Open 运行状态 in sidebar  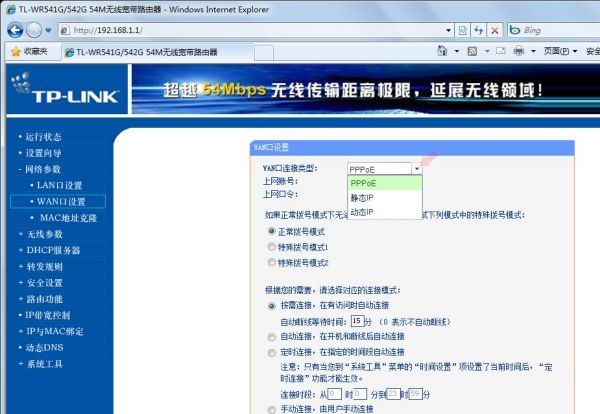(x=43, y=137)
